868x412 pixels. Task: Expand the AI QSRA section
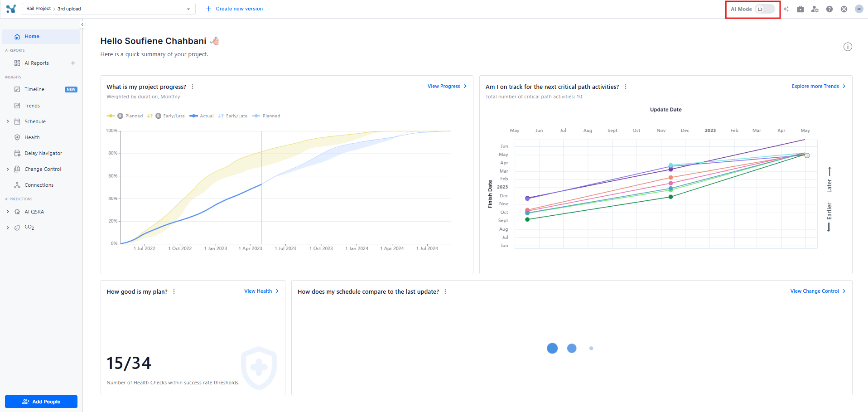tap(8, 212)
